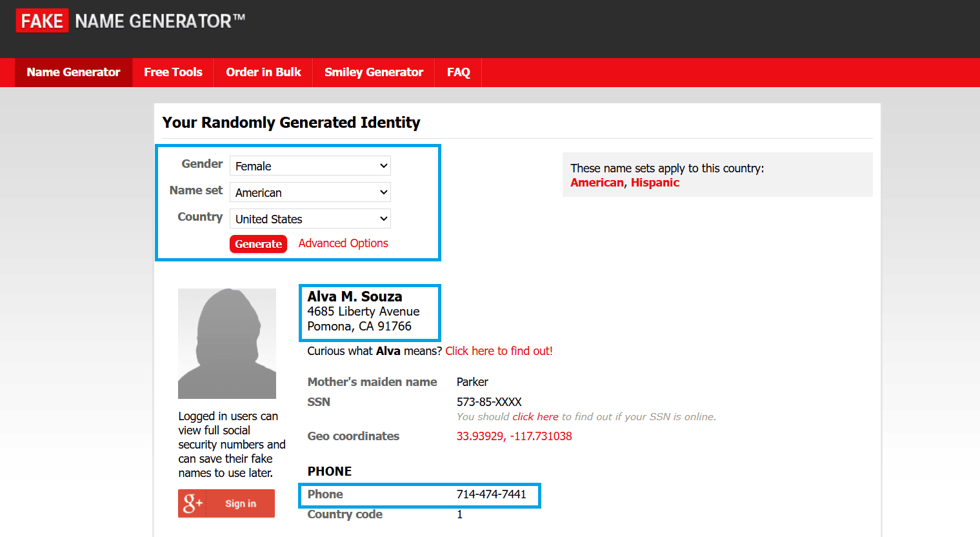Click the Fake Name Generator logo
This screenshot has width=980, height=537.
tap(130, 21)
